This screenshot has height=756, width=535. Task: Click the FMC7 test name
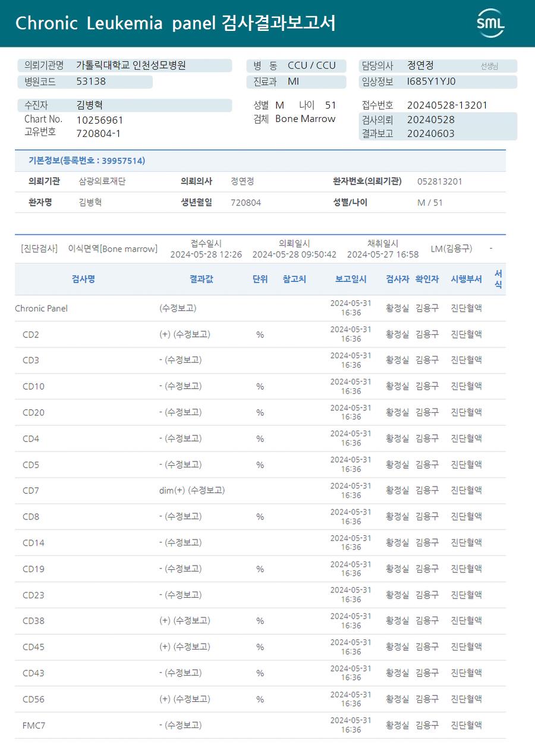[x=34, y=725]
